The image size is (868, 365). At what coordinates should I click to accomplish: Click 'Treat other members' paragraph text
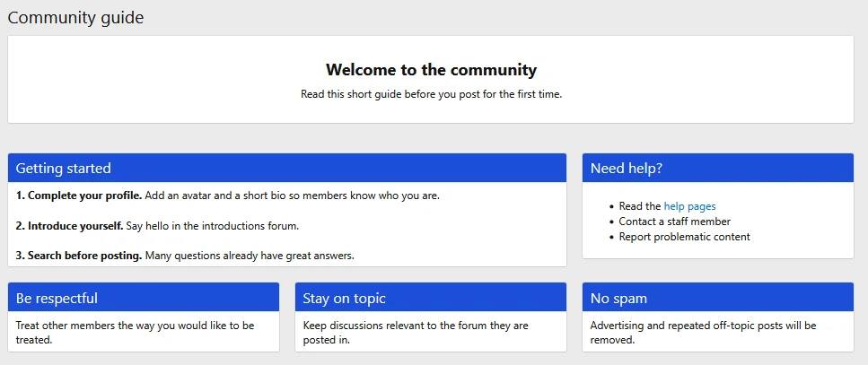tap(135, 333)
